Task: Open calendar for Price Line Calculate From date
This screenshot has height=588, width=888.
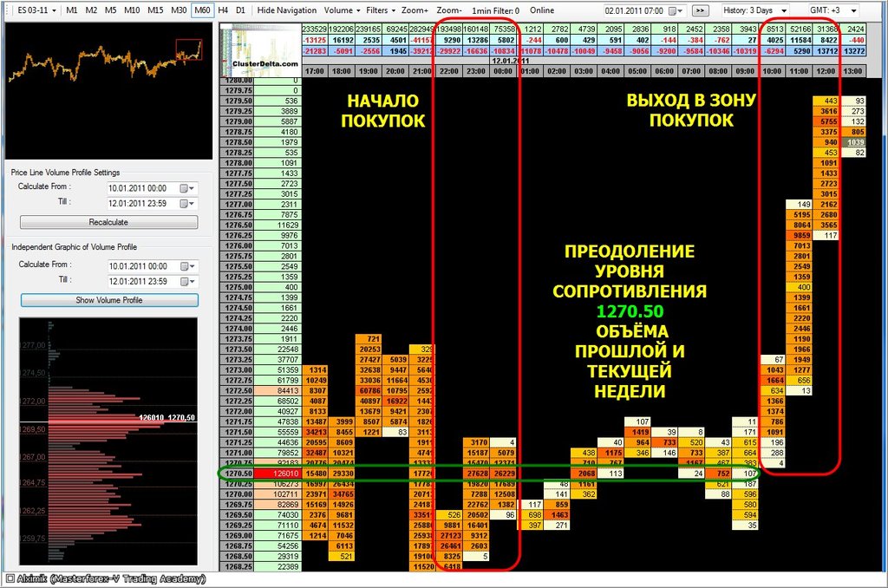Action: 187,188
